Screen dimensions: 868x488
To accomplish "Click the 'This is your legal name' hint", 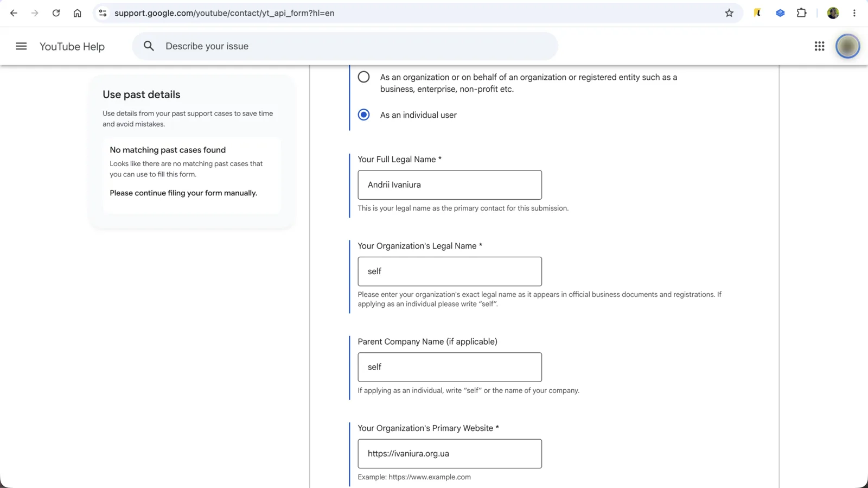I will click(x=463, y=208).
